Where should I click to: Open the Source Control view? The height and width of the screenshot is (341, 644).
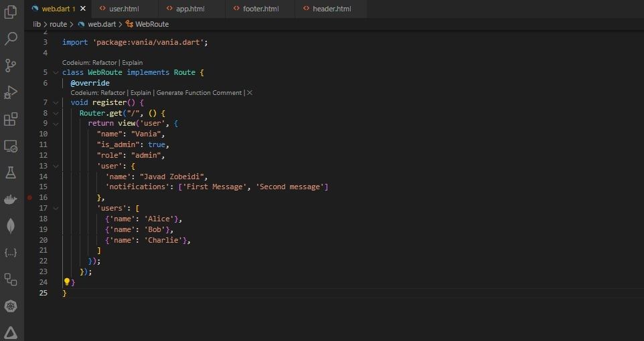click(11, 66)
